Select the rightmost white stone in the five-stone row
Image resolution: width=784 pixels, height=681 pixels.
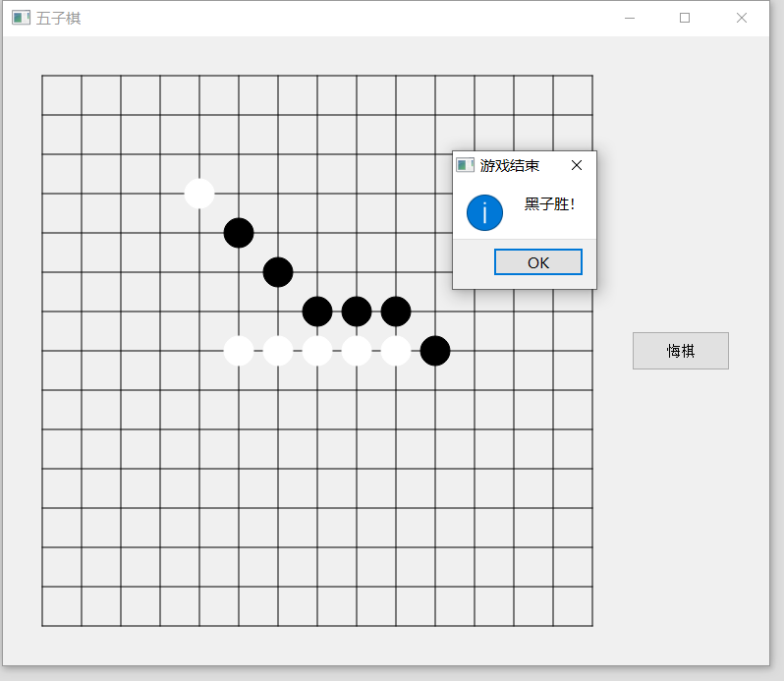click(x=396, y=351)
